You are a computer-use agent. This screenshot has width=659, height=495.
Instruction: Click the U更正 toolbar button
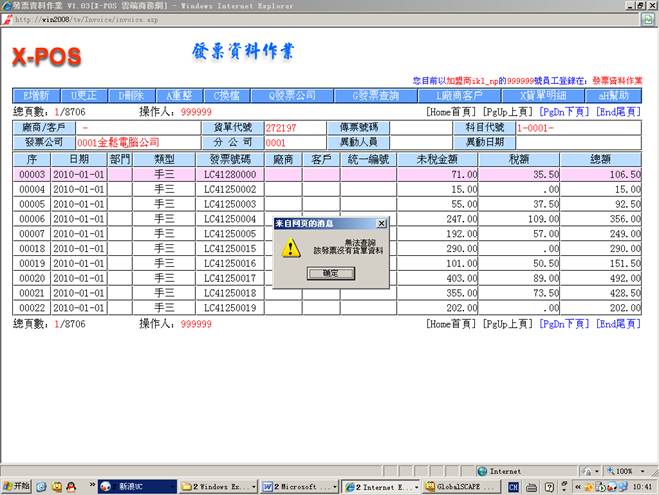pos(84,95)
